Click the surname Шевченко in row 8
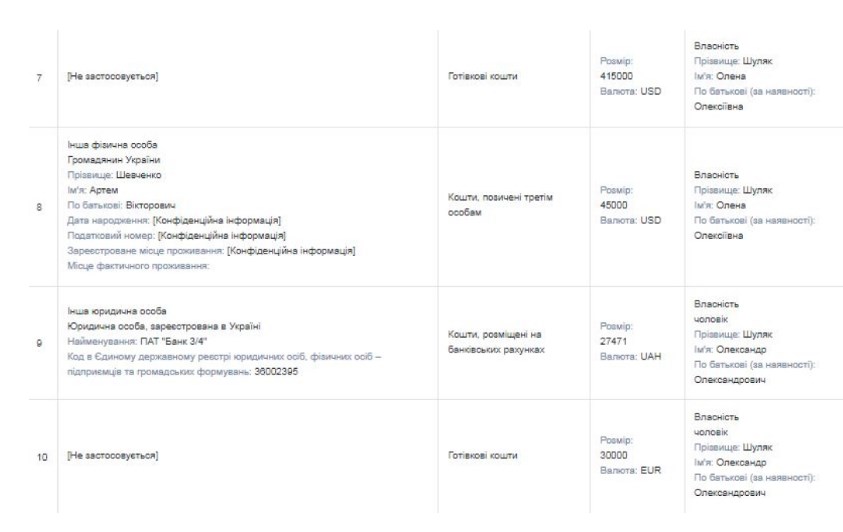This screenshot has width=843, height=532. click(147, 174)
